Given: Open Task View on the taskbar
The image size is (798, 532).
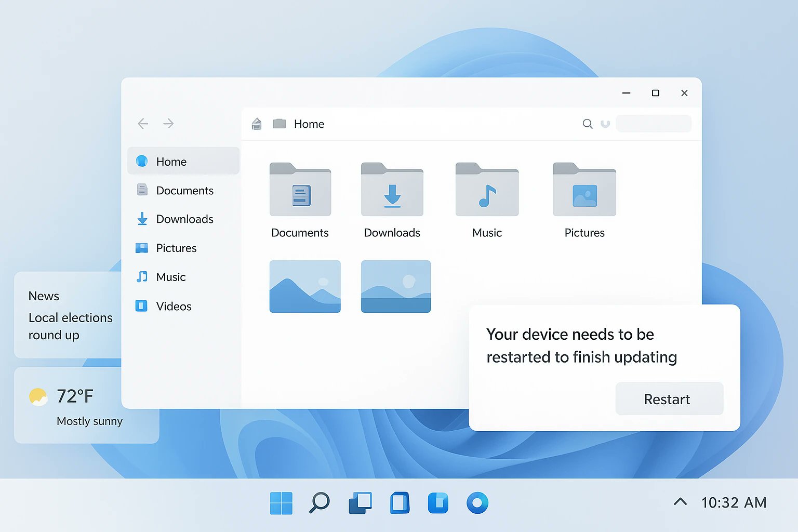Looking at the screenshot, I should (x=360, y=503).
